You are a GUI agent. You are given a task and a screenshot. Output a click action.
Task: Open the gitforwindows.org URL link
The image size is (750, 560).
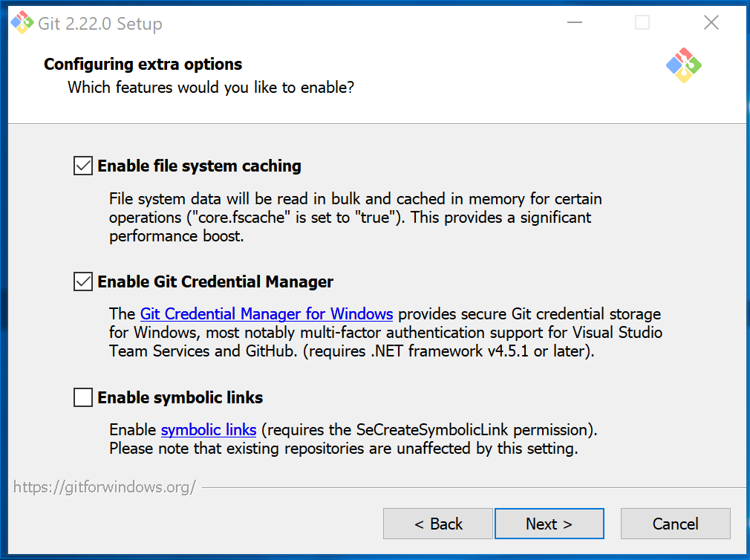pyautogui.click(x=105, y=487)
